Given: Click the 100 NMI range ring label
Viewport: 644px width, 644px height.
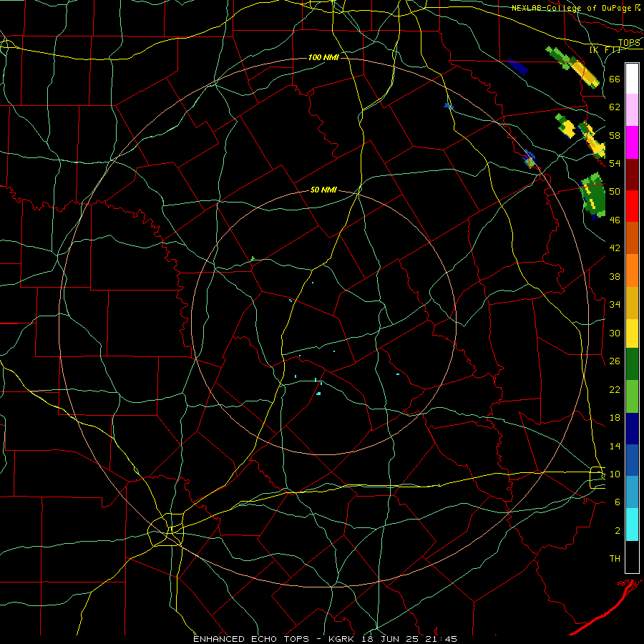Looking at the screenshot, I should pyautogui.click(x=323, y=57).
